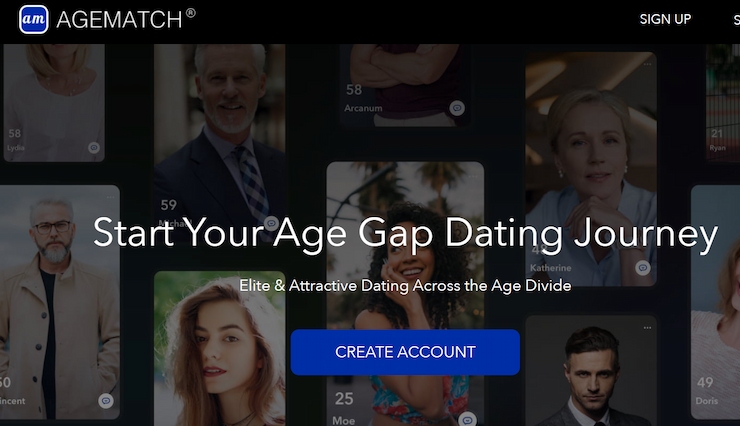
Task: Click the eye icon on the 59-year-old man's card
Action: pos(271,223)
